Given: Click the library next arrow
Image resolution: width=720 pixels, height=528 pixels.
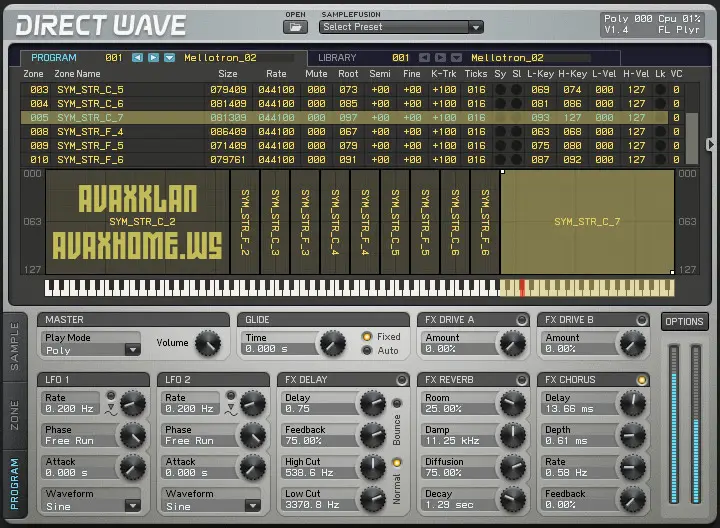Looking at the screenshot, I should [x=440, y=57].
